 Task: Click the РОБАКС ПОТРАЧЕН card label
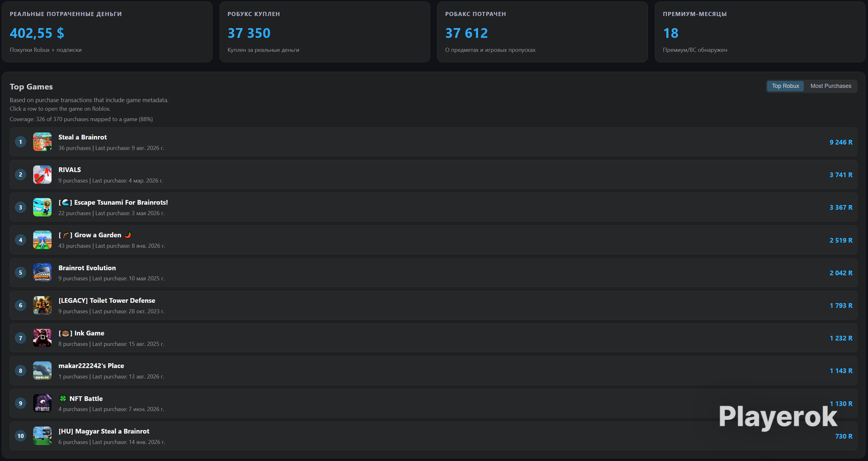pyautogui.click(x=475, y=14)
